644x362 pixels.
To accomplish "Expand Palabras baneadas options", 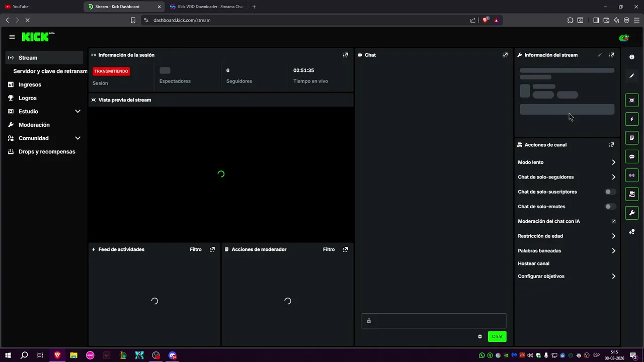I will tap(613, 251).
